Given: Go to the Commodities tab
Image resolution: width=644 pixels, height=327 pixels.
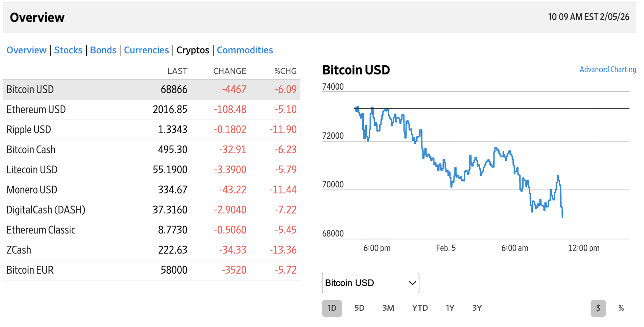Looking at the screenshot, I should click(x=245, y=50).
